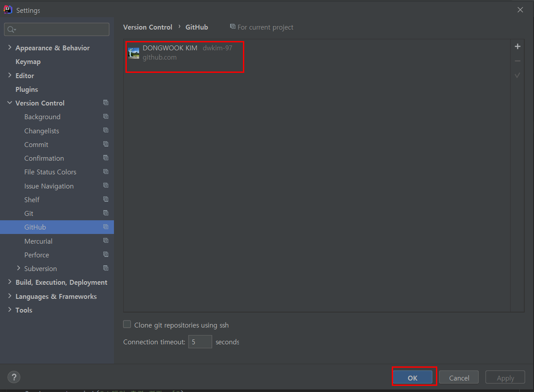The height and width of the screenshot is (392, 534).
Task: Open Issue Navigation page
Action: 49,186
